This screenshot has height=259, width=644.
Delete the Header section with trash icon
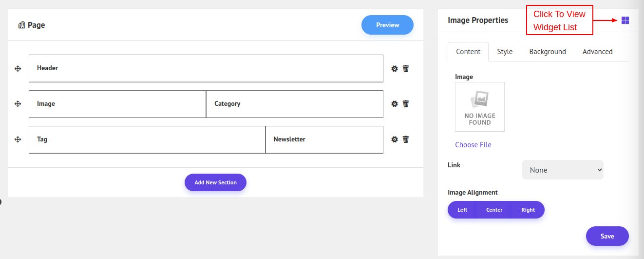click(x=406, y=69)
